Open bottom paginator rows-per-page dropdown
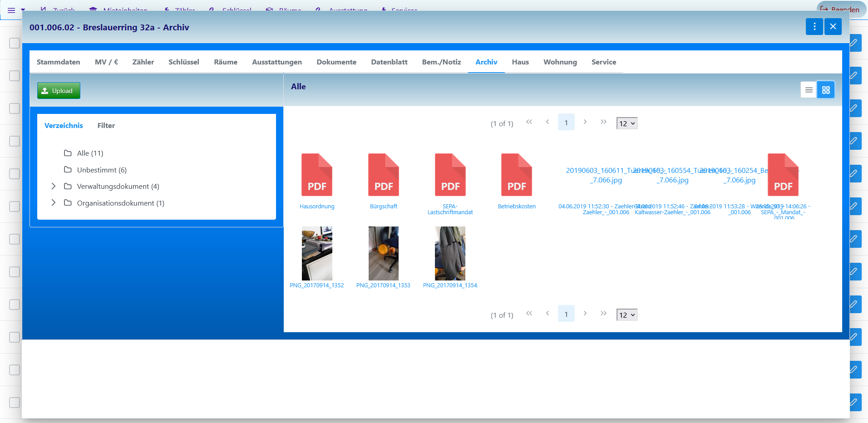The width and height of the screenshot is (868, 423). pos(627,315)
